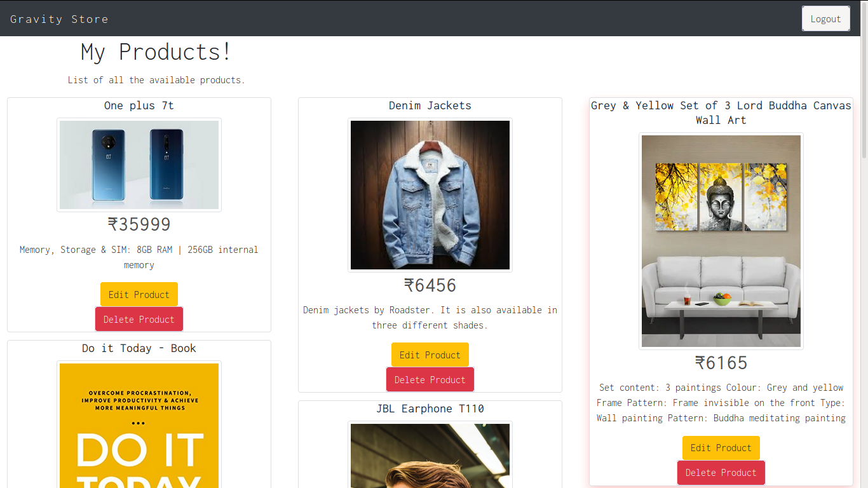
Task: Click the One plus 7t phone image
Action: 139,165
